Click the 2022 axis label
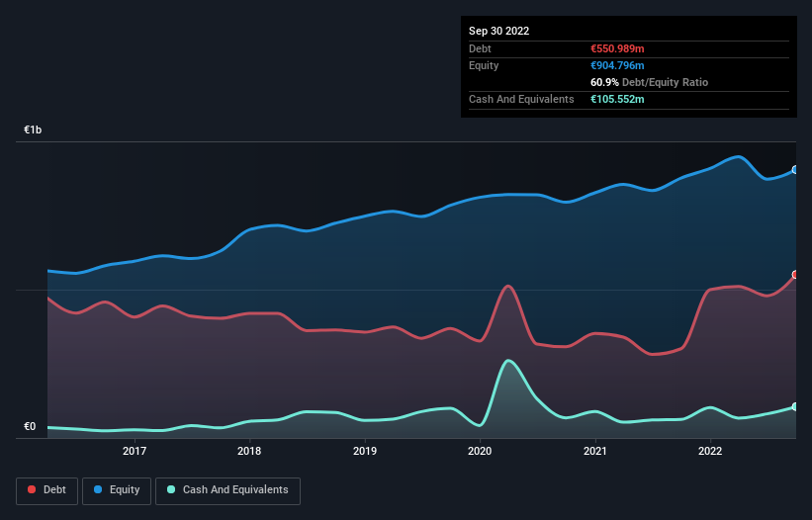This screenshot has width=812, height=520. pyautogui.click(x=710, y=451)
